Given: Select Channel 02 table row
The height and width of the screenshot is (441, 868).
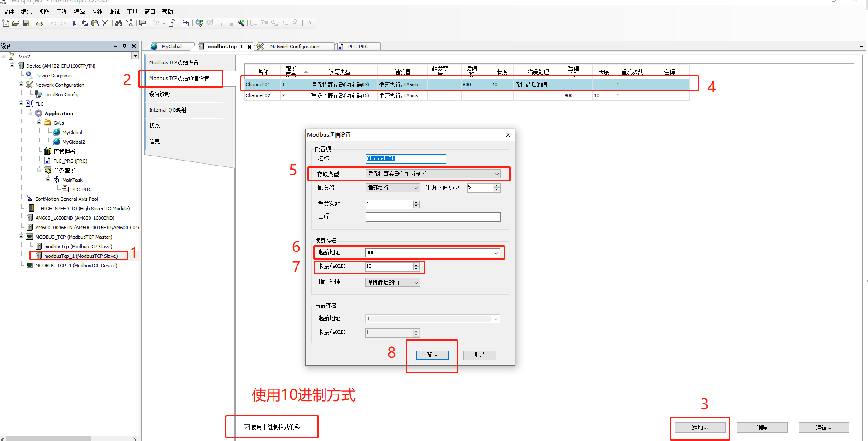Looking at the screenshot, I should click(x=467, y=95).
